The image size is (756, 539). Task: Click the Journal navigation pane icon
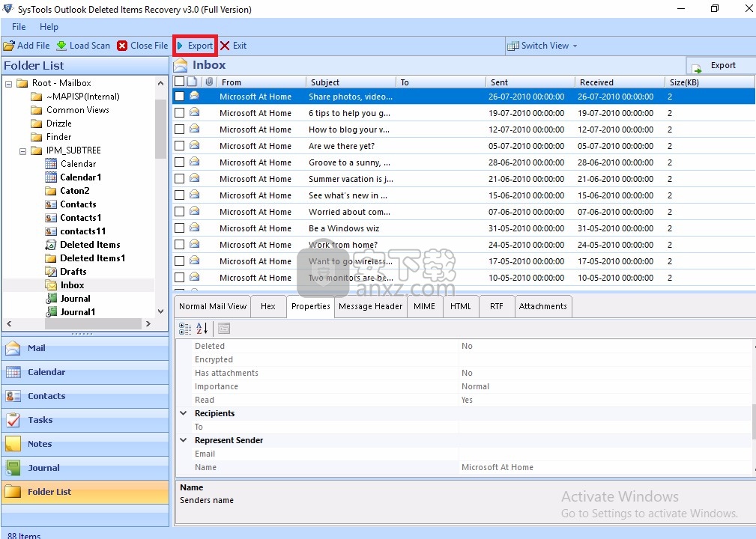13,468
